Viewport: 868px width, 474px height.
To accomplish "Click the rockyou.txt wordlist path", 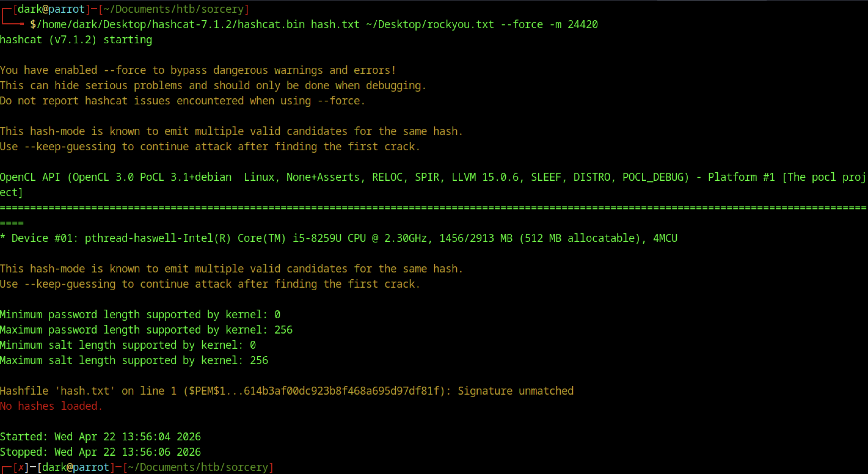I will [x=430, y=24].
